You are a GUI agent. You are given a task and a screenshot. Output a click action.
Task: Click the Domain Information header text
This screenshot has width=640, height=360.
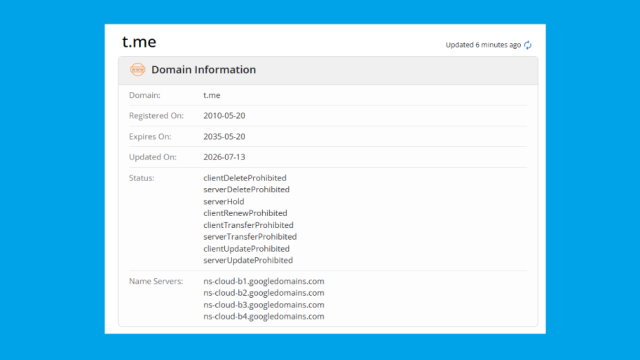coord(204,69)
